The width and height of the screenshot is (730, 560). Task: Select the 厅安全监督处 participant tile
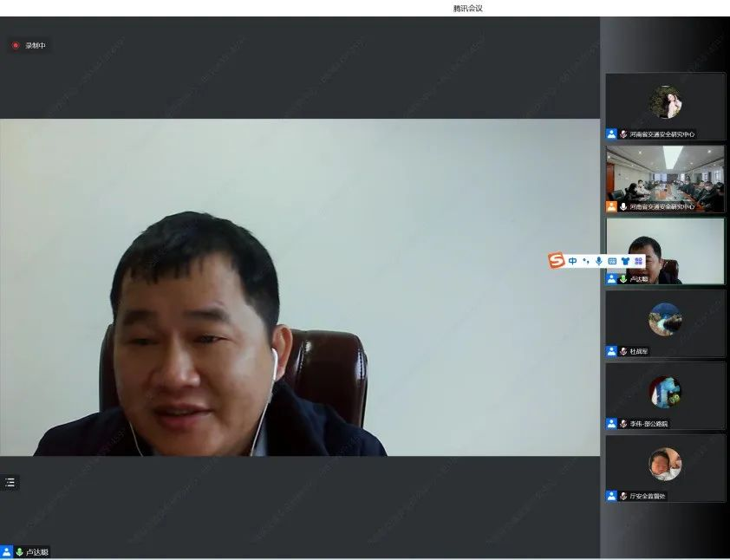(x=665, y=466)
